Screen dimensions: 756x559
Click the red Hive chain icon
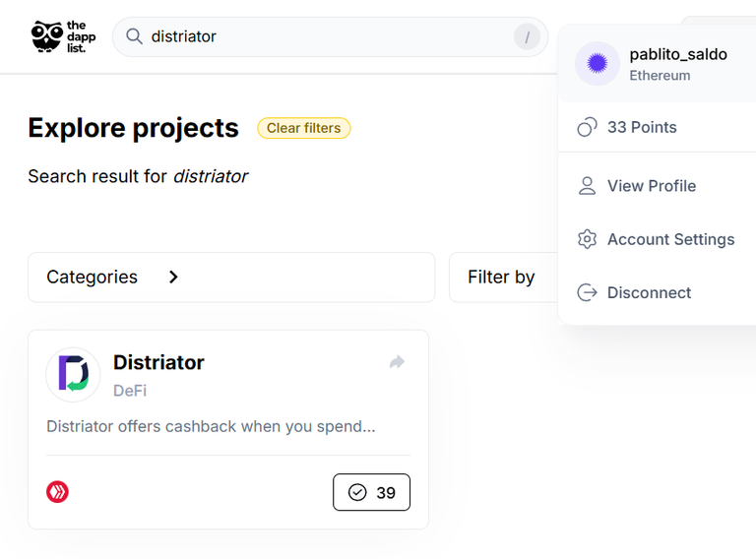pos(57,492)
